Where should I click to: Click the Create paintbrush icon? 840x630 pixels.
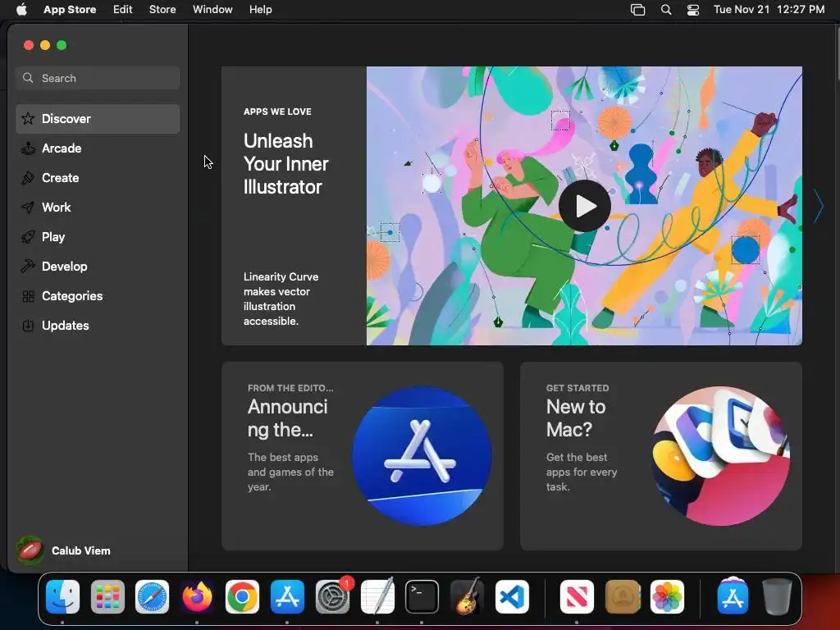(x=28, y=178)
